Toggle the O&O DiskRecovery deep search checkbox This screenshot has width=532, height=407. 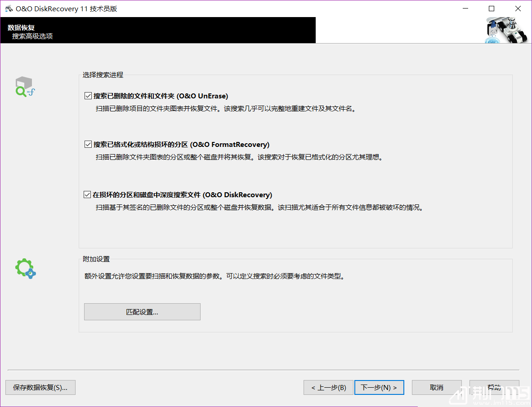pos(87,195)
